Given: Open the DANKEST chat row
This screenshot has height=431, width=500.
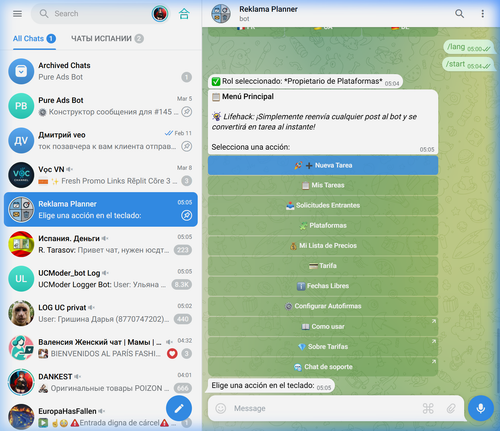Looking at the screenshot, I should [x=100, y=382].
